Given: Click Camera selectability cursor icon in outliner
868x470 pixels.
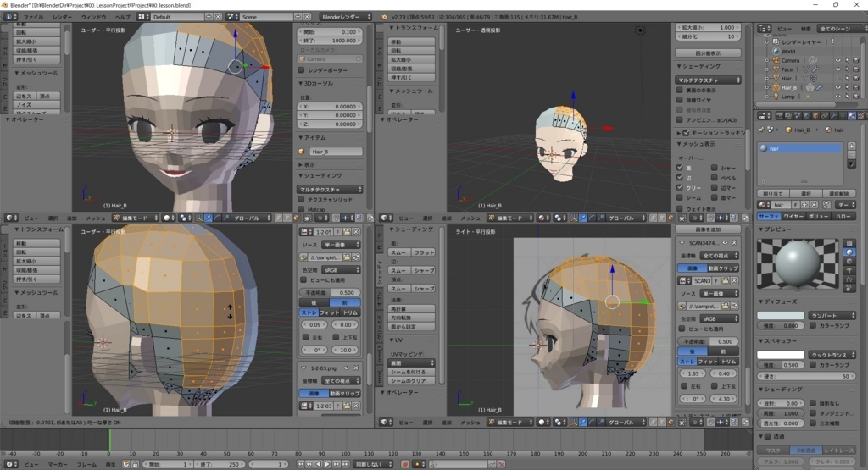Looking at the screenshot, I should (x=847, y=60).
